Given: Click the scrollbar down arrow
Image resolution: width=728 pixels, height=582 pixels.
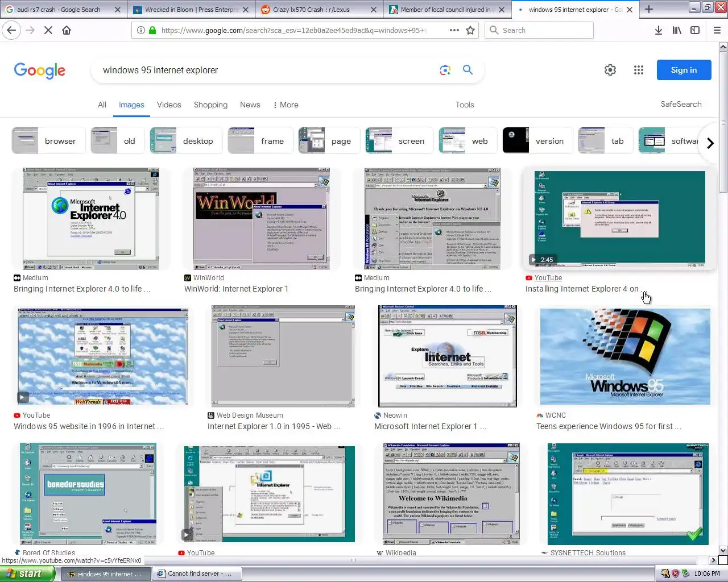Looking at the screenshot, I should pyautogui.click(x=723, y=550).
